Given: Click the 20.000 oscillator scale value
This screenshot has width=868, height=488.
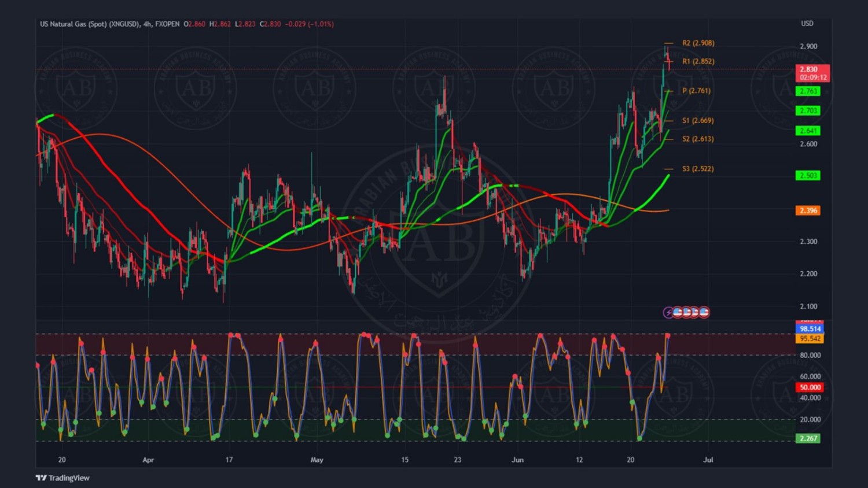Looking at the screenshot, I should [x=810, y=420].
